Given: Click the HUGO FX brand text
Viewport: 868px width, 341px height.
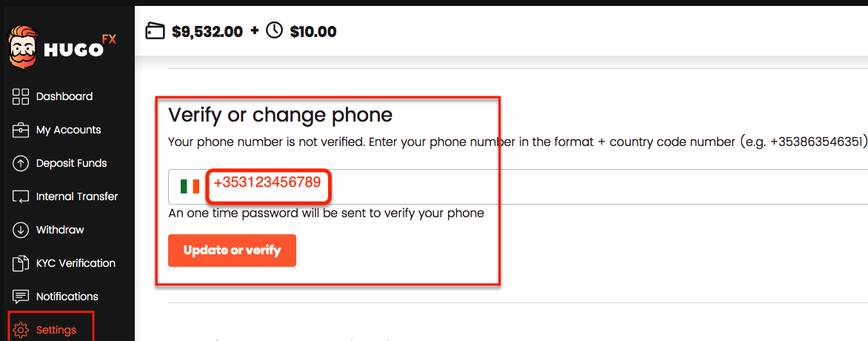Looking at the screenshot, I should tap(80, 47).
